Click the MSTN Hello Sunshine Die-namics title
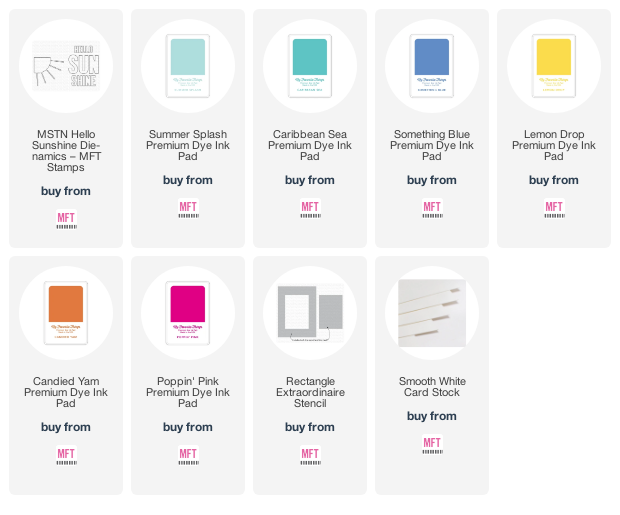Screen dimensions: 620x515 point(66,151)
